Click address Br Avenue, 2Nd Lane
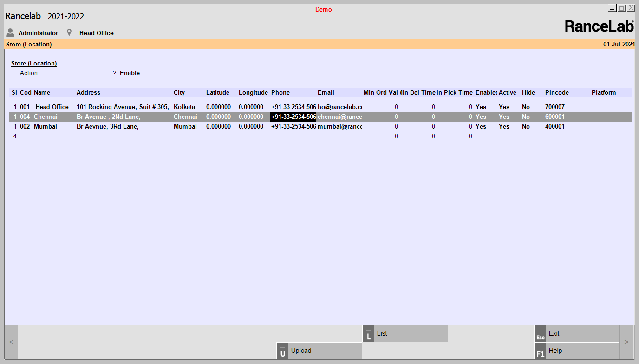Viewport: 639px width, 364px height. [109, 117]
